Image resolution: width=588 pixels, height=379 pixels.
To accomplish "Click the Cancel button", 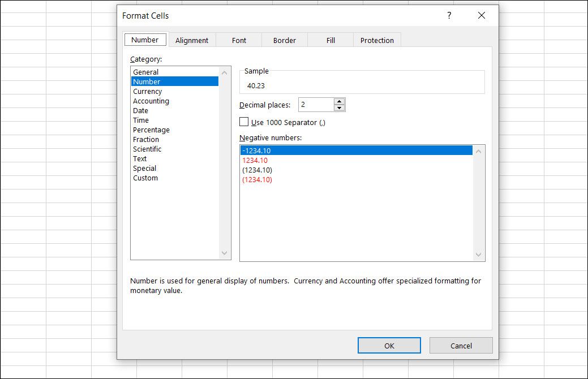I will point(461,346).
